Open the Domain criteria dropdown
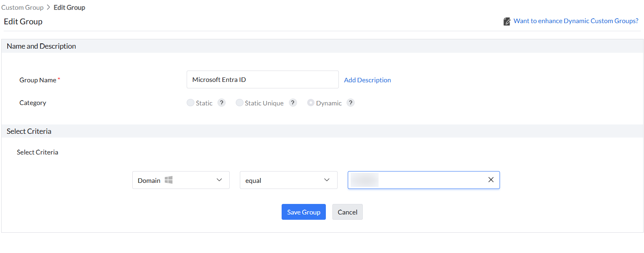The height and width of the screenshot is (253, 644). tap(181, 180)
